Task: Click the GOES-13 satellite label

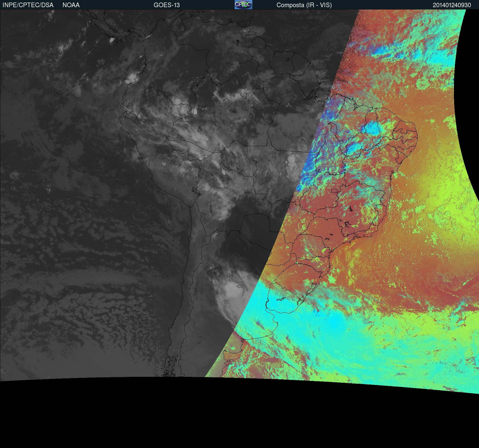Action: click(x=166, y=5)
